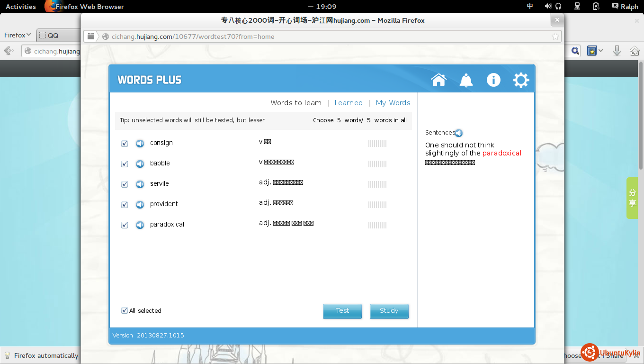Uncheck the consign word checkbox
Viewport: 644px width, 364px height.
(125, 144)
